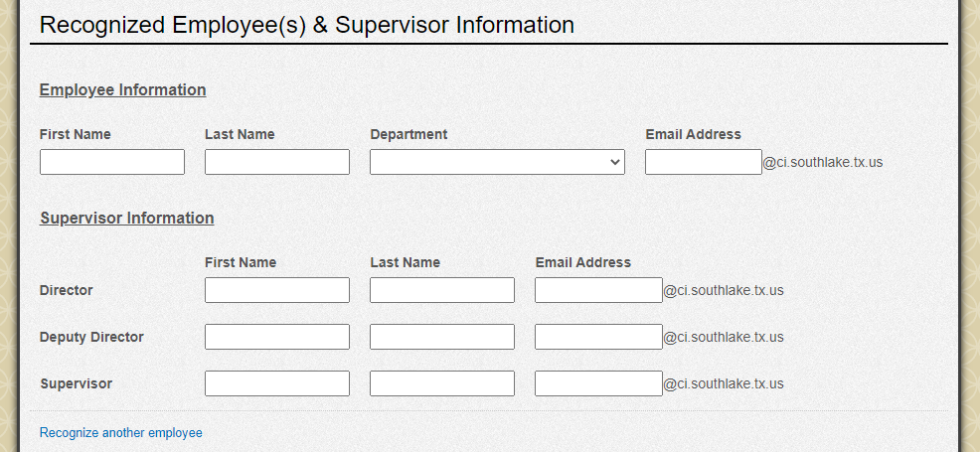980x452 pixels.
Task: Focus the employee Last Name field
Action: pos(277,162)
